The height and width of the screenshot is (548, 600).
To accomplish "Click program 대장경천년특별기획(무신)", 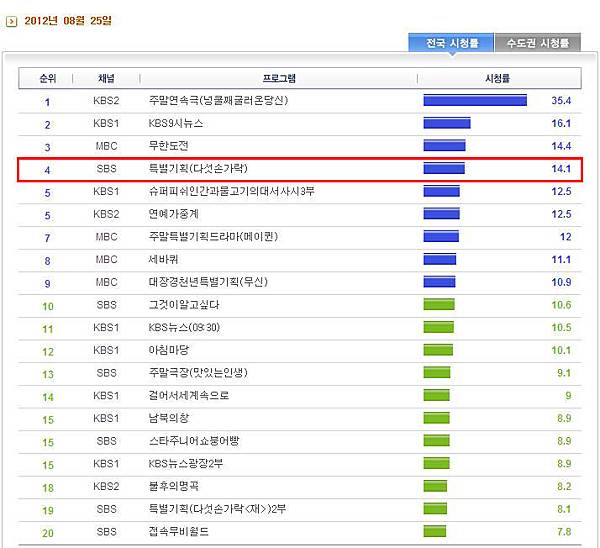I will [208, 282].
